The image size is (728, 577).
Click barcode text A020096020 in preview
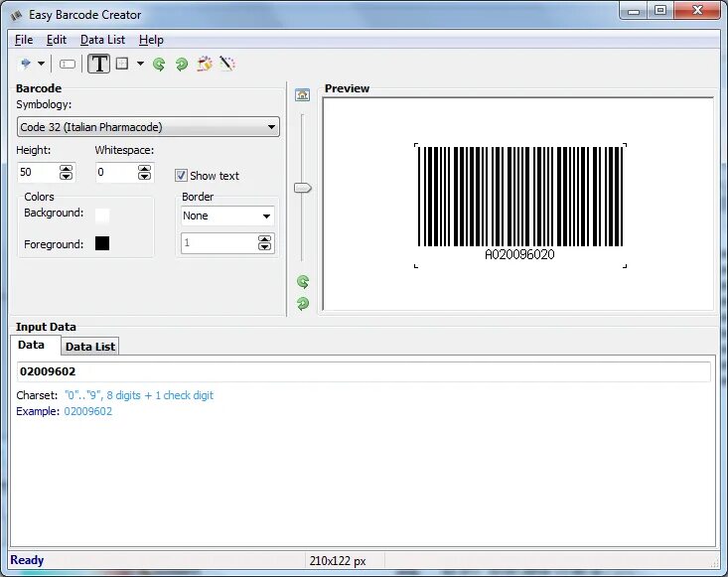pyautogui.click(x=519, y=255)
